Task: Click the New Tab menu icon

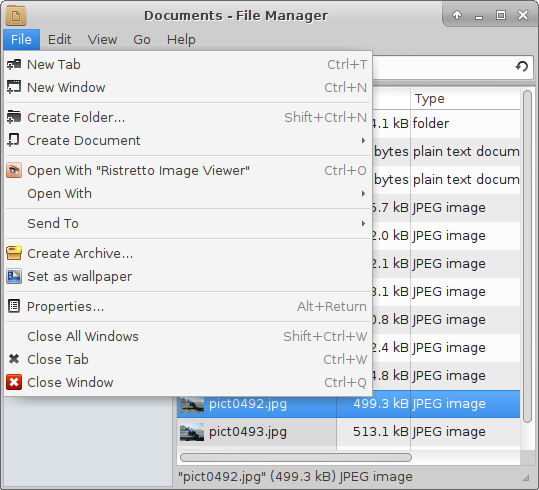Action: click(14, 64)
